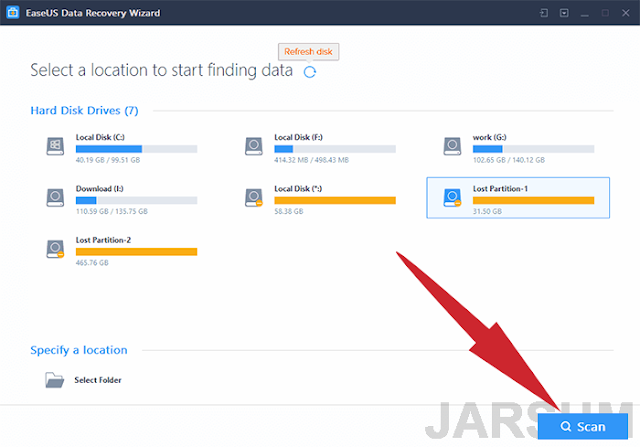640x447 pixels.
Task: Click the Specify a location heading
Action: [x=79, y=350]
